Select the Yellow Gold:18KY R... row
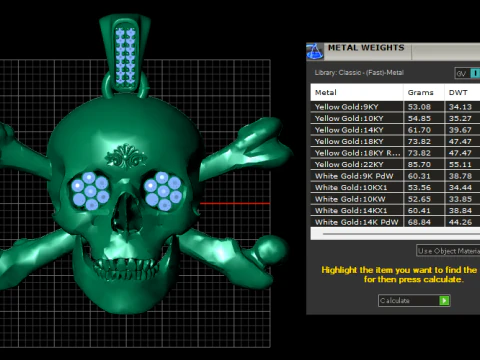Screen dimensions: 480x360 (x=395, y=153)
